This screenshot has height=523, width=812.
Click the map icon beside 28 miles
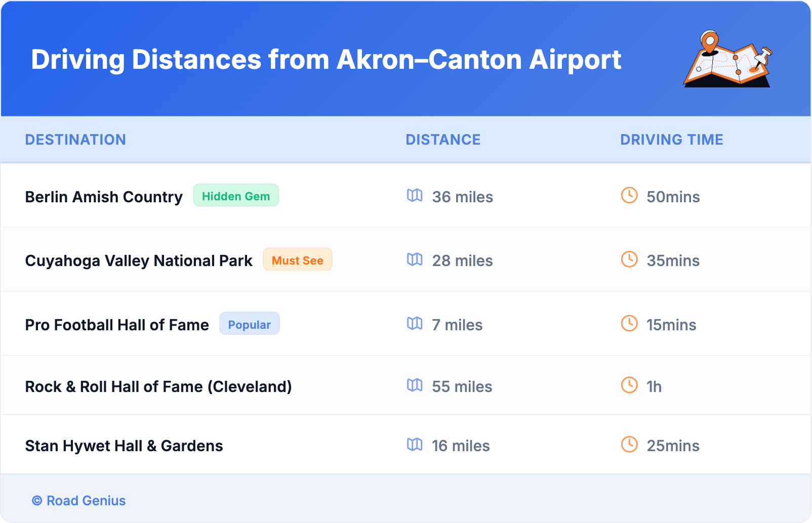coord(415,259)
